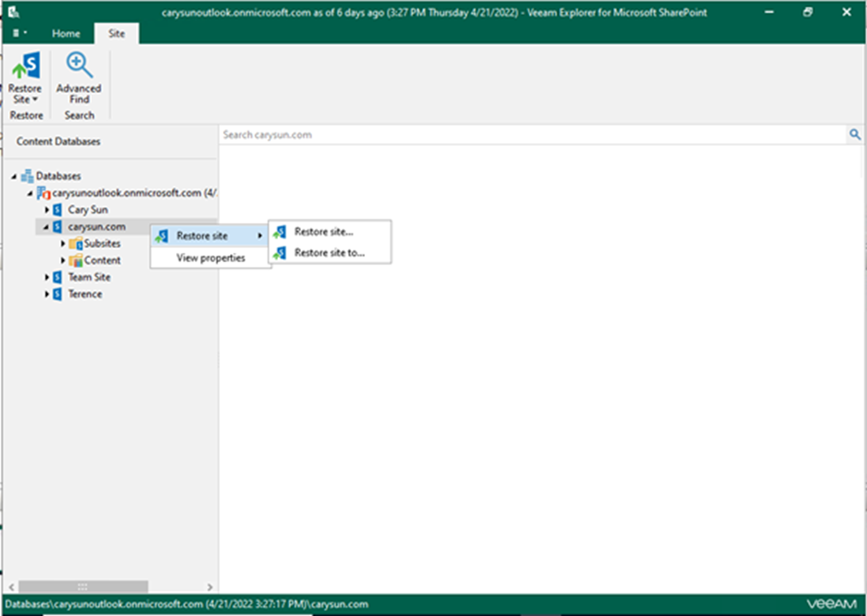The image size is (867, 616).
Task: Click the horizontal scrollbar thumb in tree pane
Action: [x=83, y=586]
